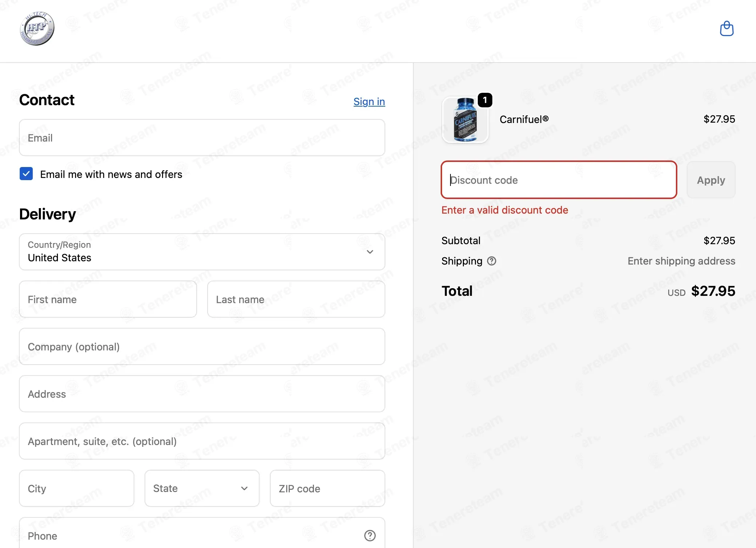Click the Carnifuel product thumbnail

[x=465, y=120]
